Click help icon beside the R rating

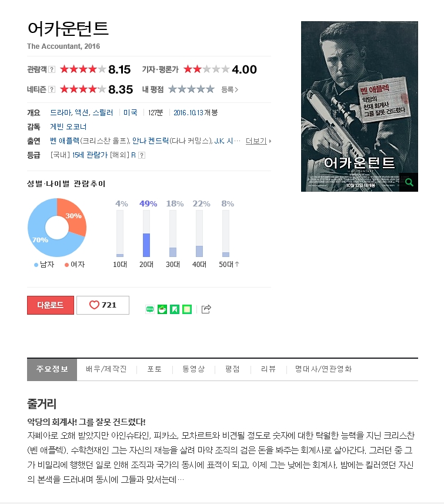click(142, 155)
